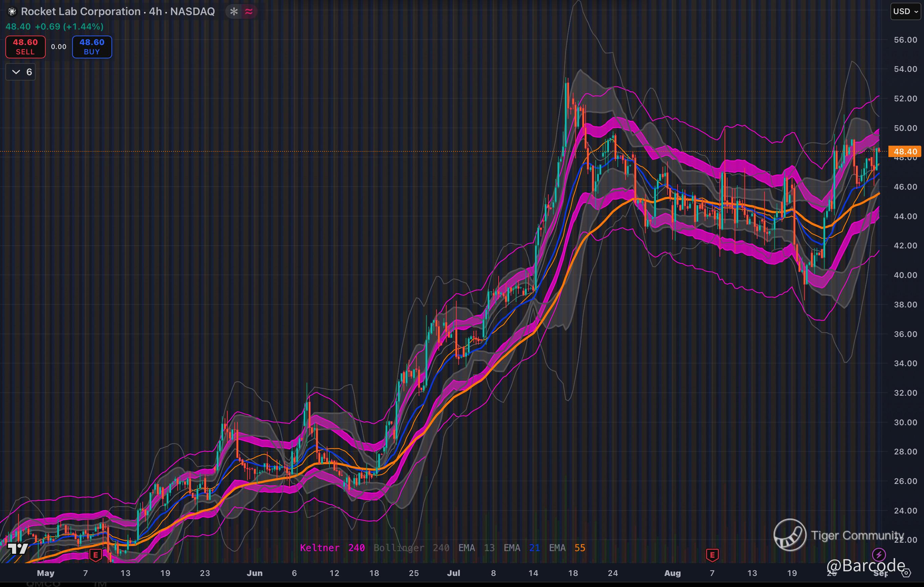
Task: Click the purple lightning bolt icon
Action: [879, 554]
